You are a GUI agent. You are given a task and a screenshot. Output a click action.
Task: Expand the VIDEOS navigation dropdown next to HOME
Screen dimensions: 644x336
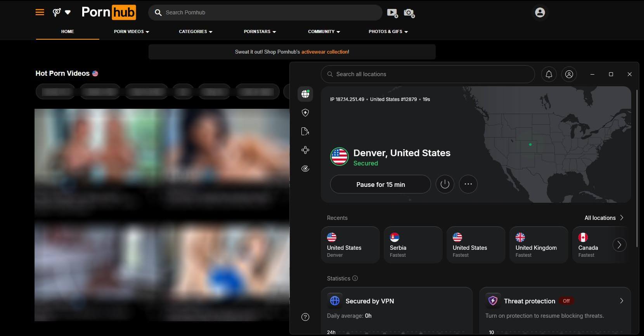pyautogui.click(x=132, y=31)
